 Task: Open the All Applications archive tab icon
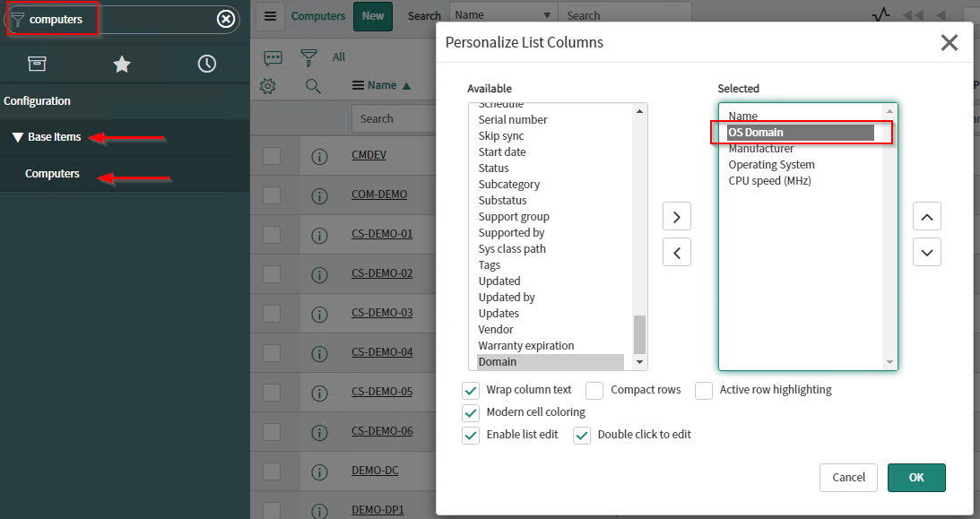point(37,64)
